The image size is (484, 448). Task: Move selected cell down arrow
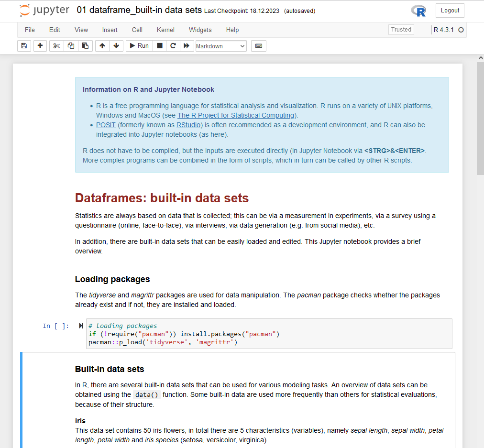click(116, 46)
